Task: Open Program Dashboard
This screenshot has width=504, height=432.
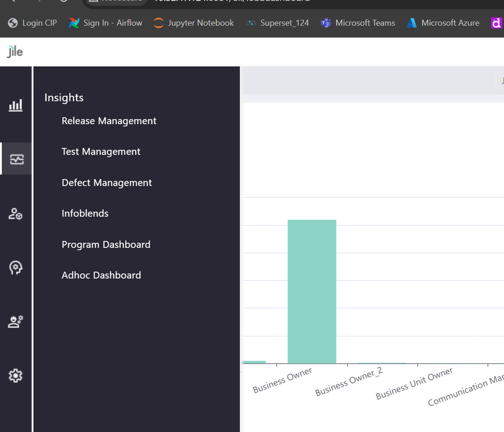Action: point(106,245)
